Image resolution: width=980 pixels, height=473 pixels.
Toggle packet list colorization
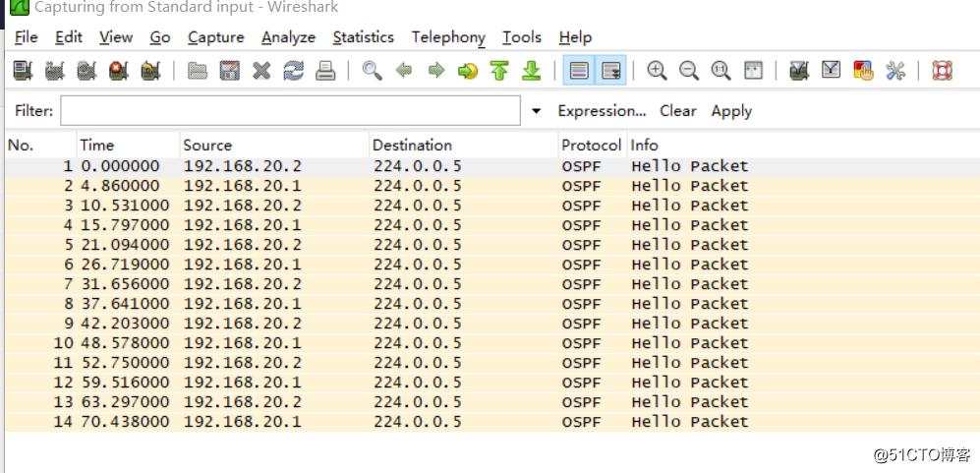pos(579,71)
